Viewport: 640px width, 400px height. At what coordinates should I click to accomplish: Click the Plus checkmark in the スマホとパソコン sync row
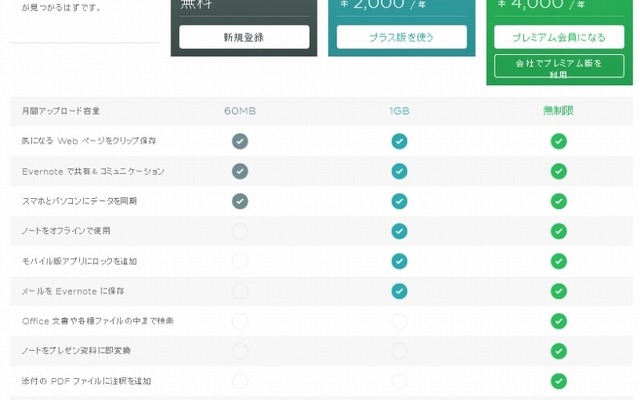pyautogui.click(x=399, y=201)
